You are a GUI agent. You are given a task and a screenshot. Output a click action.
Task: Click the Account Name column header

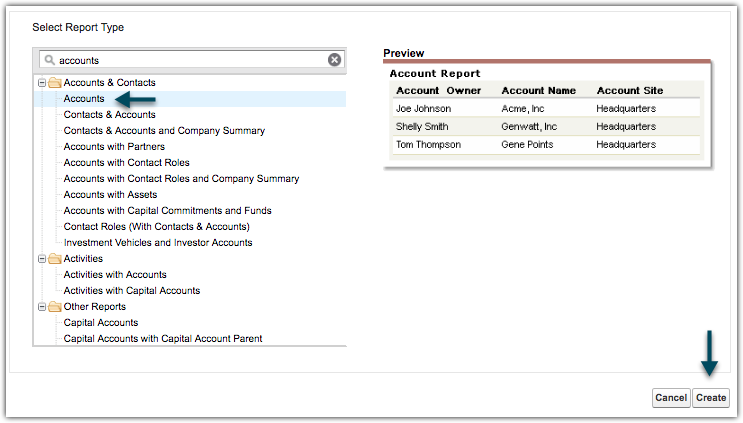[539, 90]
